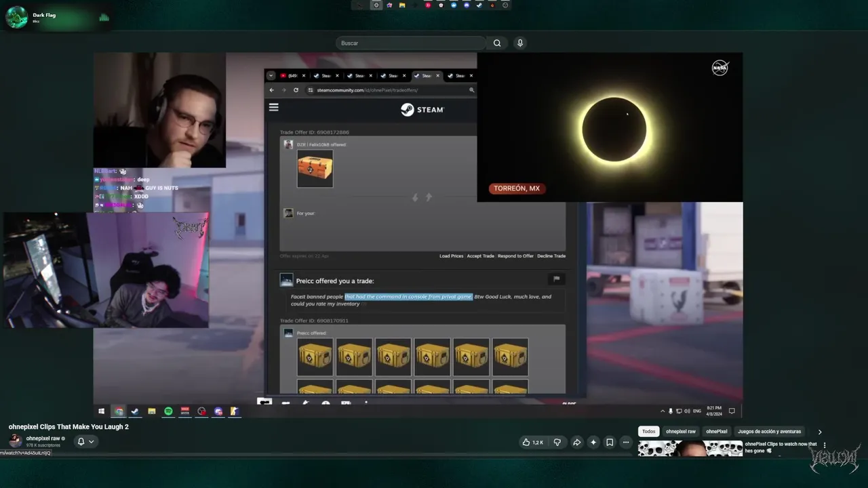The image size is (868, 488).
Task: Click Load Prices on the trade offer
Action: click(452, 256)
